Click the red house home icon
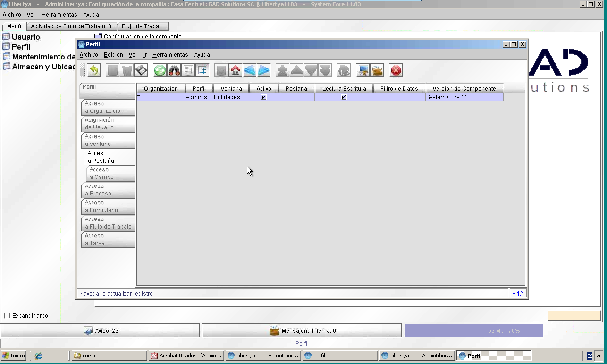607x364 pixels. tap(236, 70)
